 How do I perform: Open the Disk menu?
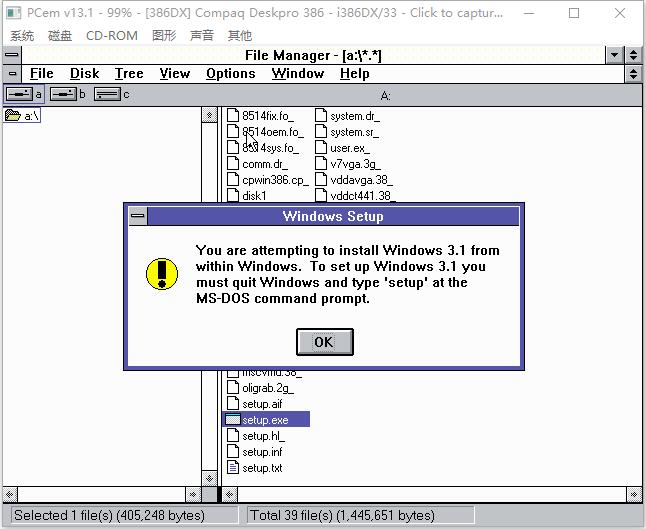tap(84, 74)
